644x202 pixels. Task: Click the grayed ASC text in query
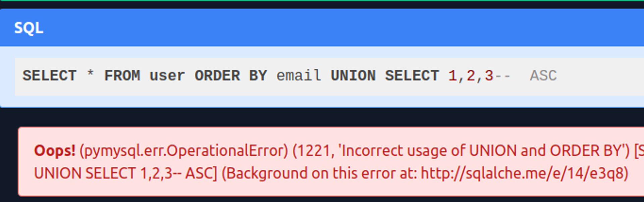[x=543, y=75]
